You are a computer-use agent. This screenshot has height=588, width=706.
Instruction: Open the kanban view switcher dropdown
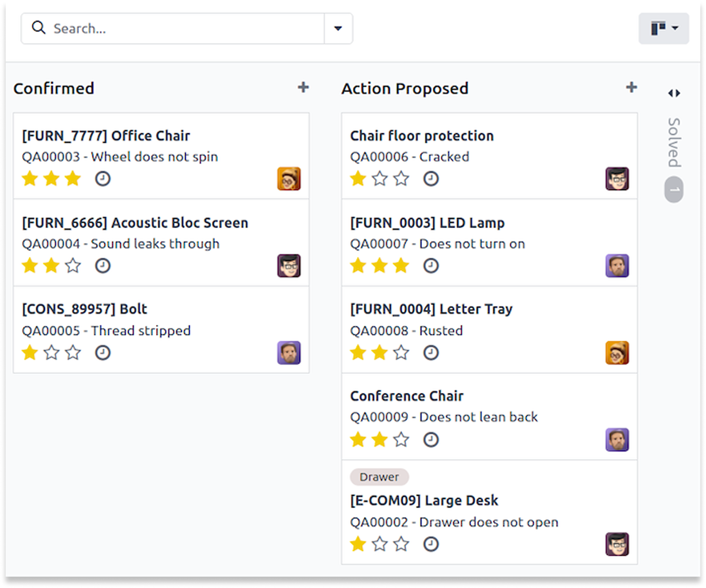(x=663, y=28)
